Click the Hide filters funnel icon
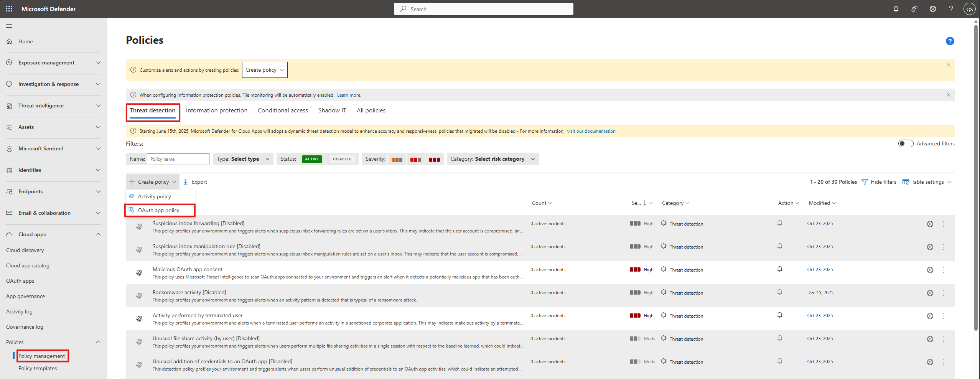980x379 pixels. (865, 182)
